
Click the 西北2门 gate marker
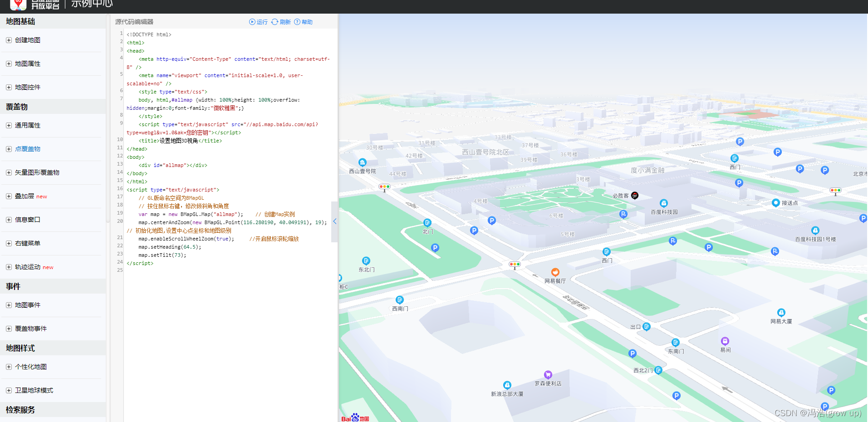(x=658, y=370)
